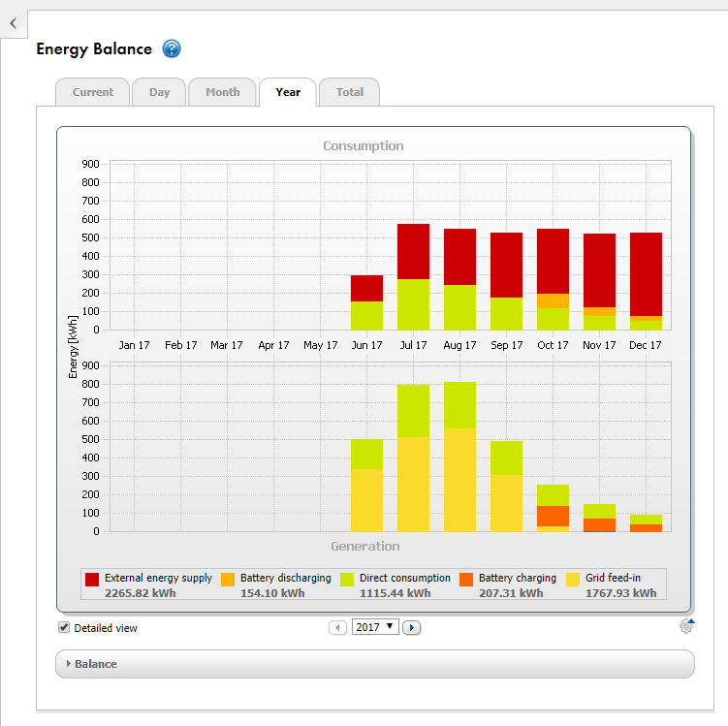This screenshot has width=728, height=726.
Task: Switch to the Day tab
Action: click(x=159, y=92)
